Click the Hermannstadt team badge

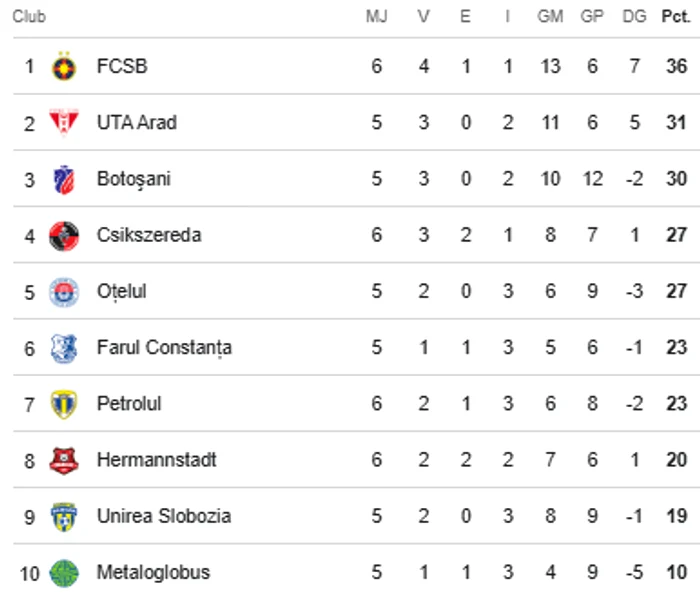(64, 460)
